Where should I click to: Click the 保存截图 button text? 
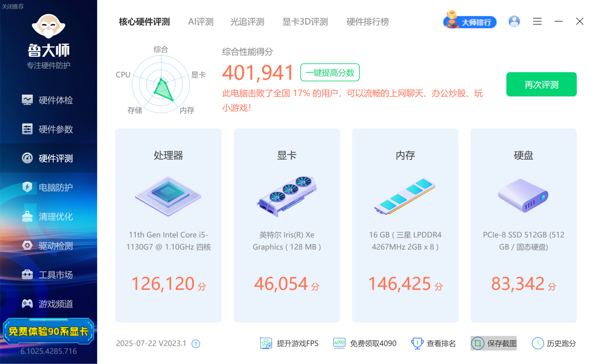(502, 343)
